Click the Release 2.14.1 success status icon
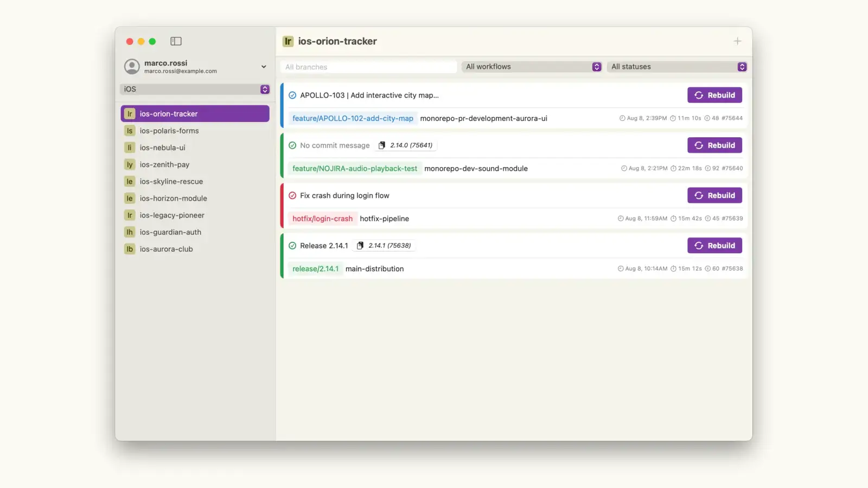The height and width of the screenshot is (488, 868). pos(292,246)
